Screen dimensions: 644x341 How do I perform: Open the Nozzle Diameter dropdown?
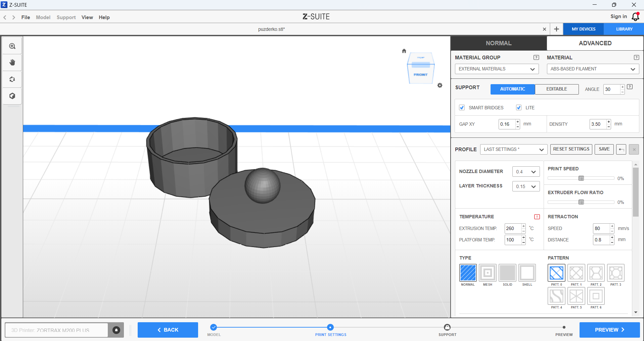coord(526,172)
